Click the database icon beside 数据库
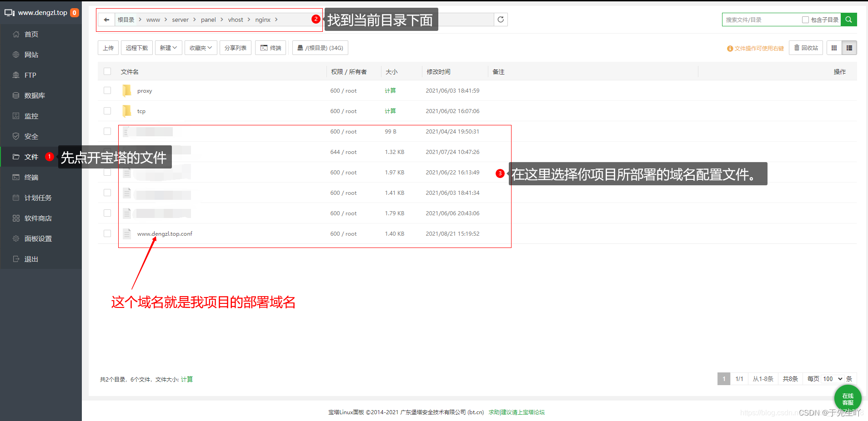 (x=16, y=95)
